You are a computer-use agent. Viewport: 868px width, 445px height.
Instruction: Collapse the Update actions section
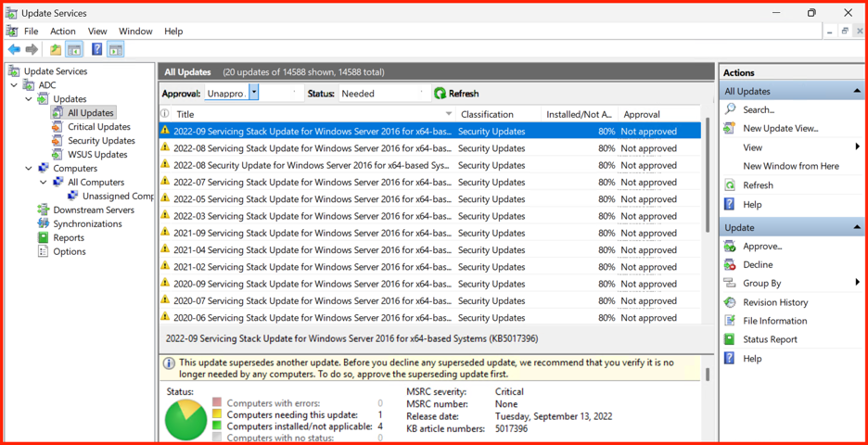point(857,227)
